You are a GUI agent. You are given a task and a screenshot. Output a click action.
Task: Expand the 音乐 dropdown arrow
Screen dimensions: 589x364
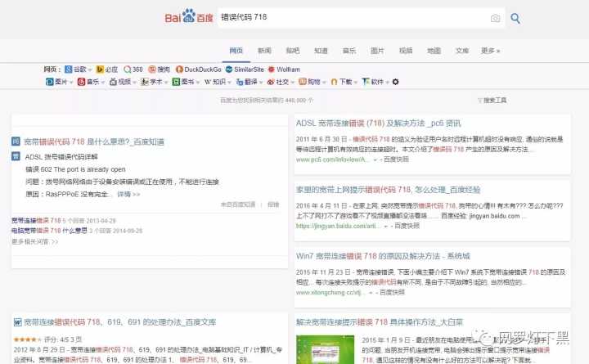point(102,82)
